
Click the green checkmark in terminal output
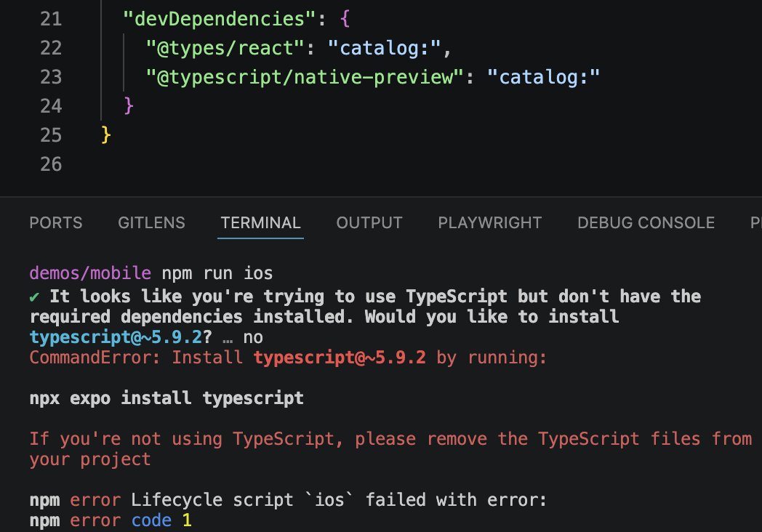(x=34, y=297)
